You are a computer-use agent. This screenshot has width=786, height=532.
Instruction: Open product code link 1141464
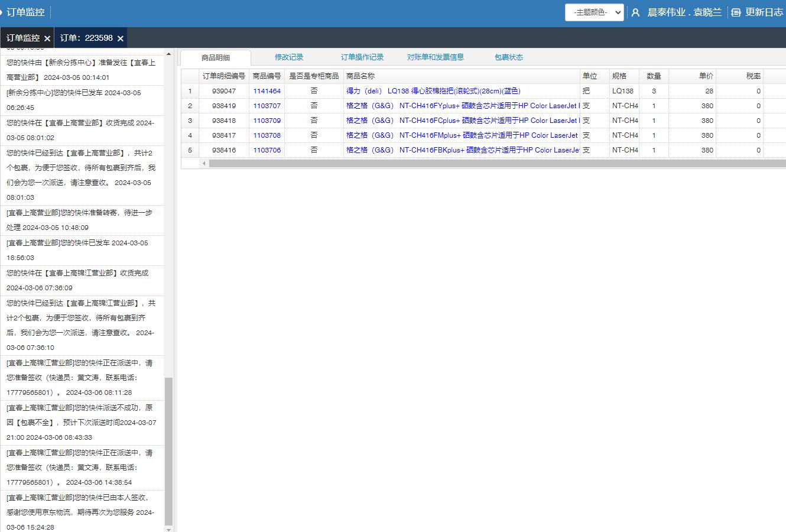pyautogui.click(x=267, y=91)
